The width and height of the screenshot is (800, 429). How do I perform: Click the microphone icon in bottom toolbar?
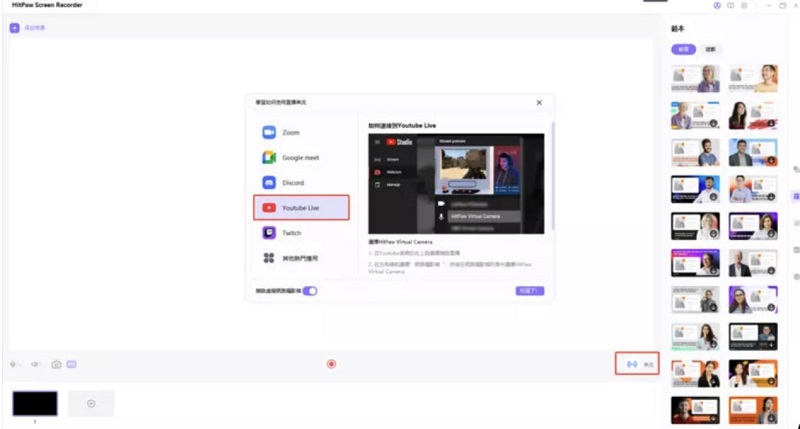click(x=13, y=364)
